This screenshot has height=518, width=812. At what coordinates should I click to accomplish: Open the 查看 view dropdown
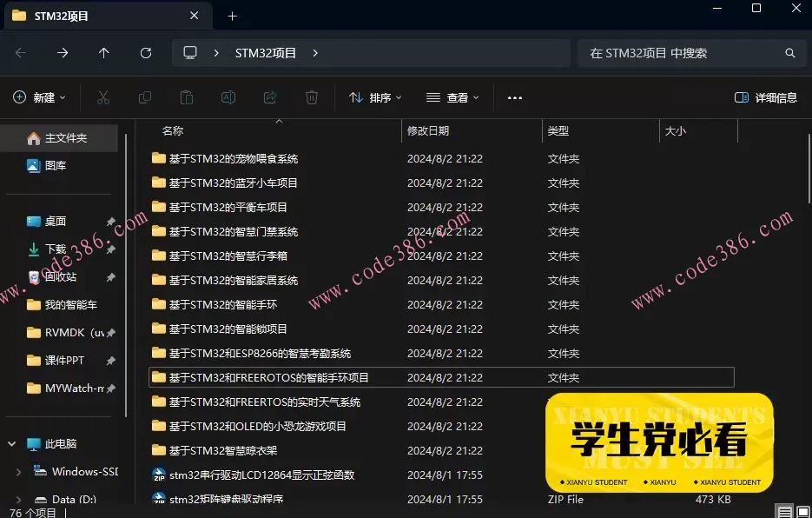pos(452,96)
